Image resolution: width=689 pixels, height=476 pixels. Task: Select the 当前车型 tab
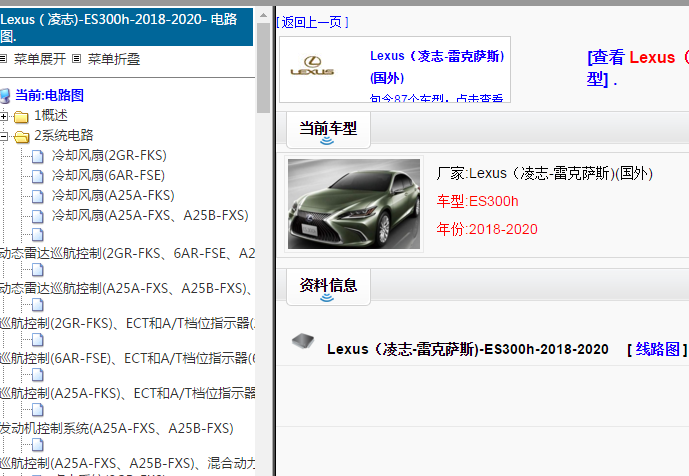coord(328,129)
